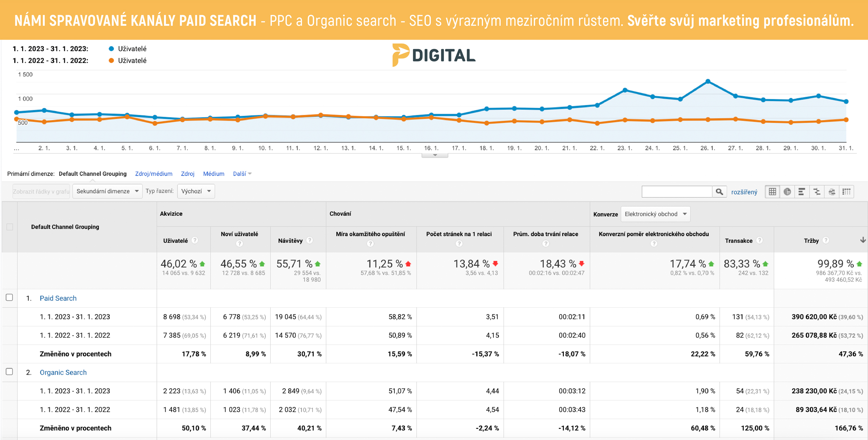The width and height of the screenshot is (868, 440).
Task: Click into the table search field
Action: click(x=676, y=192)
